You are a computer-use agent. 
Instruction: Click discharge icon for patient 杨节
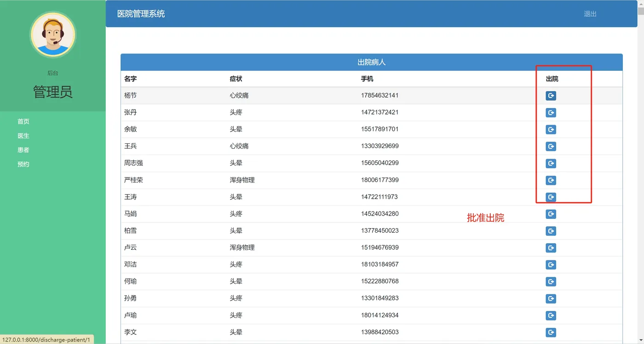click(551, 96)
